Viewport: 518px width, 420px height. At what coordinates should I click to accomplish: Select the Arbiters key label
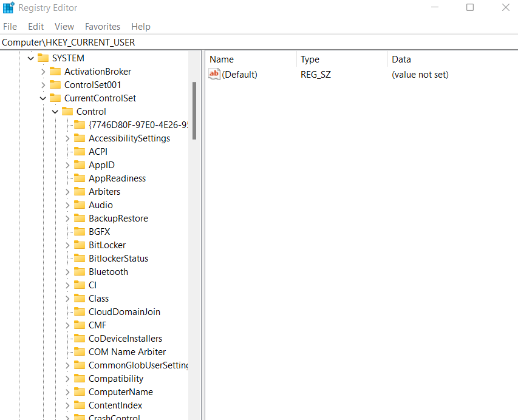tap(104, 192)
